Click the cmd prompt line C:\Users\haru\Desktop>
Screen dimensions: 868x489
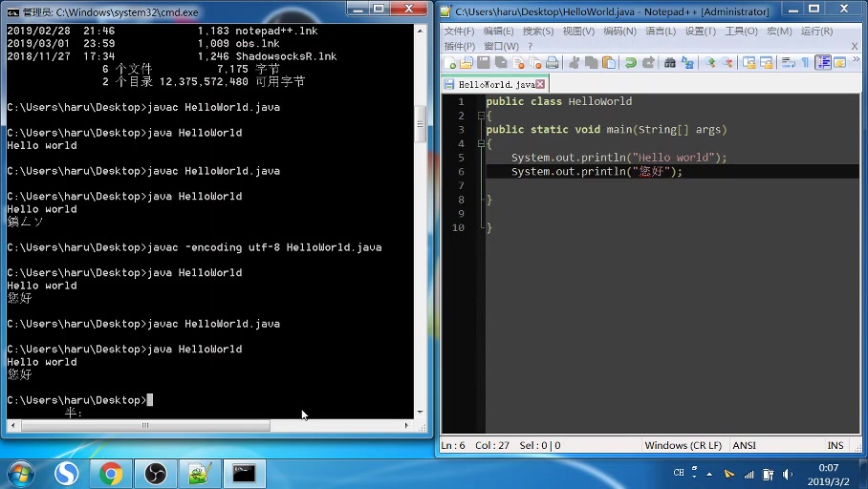tap(76, 400)
